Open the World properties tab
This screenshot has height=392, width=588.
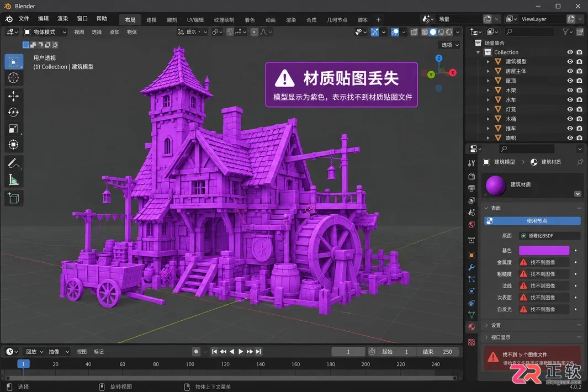472,224
